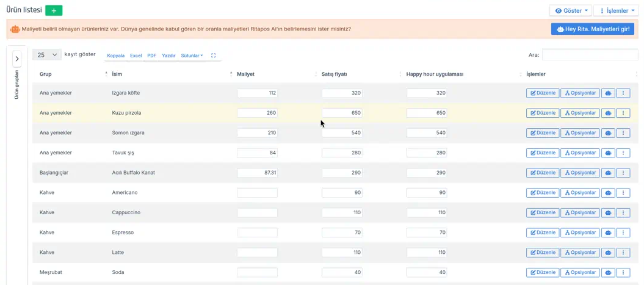Click the Acılı Buffalo Kanat product name

(x=133, y=173)
